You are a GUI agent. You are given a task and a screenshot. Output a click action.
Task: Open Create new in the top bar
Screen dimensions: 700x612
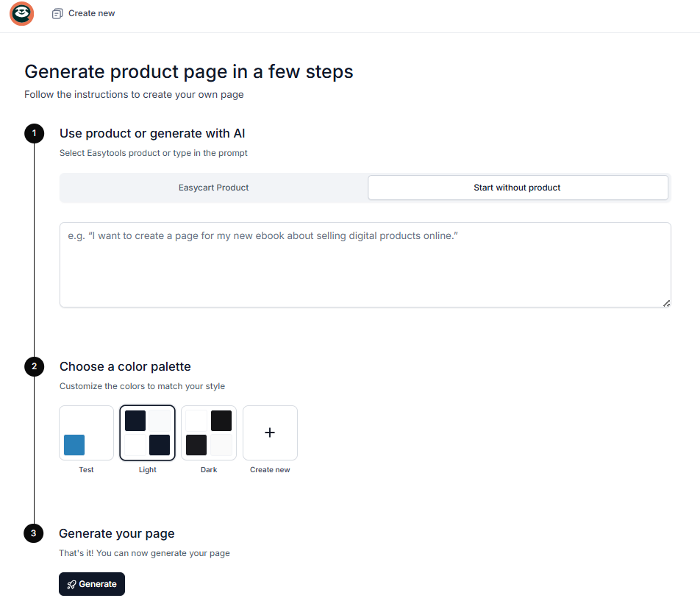point(84,14)
